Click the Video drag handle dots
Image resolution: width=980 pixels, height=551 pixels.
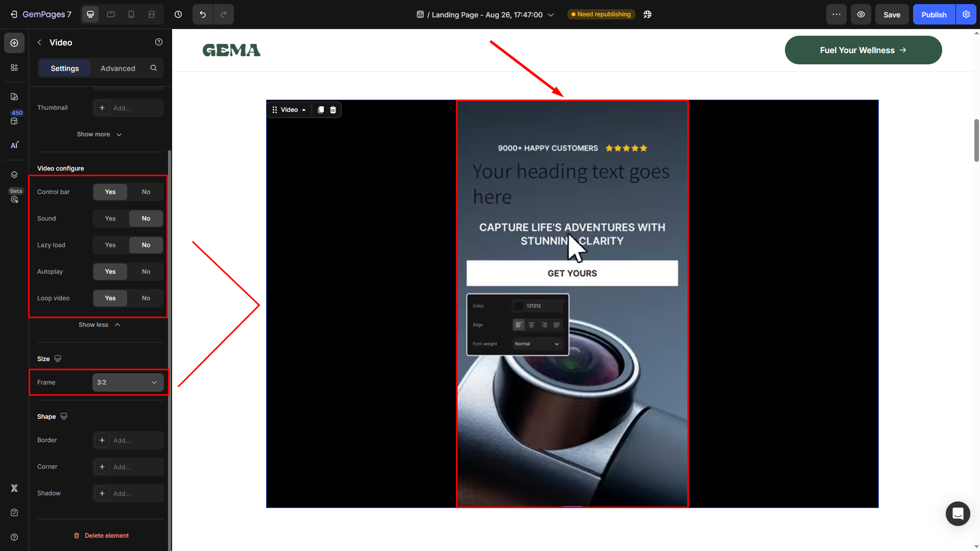coord(275,110)
